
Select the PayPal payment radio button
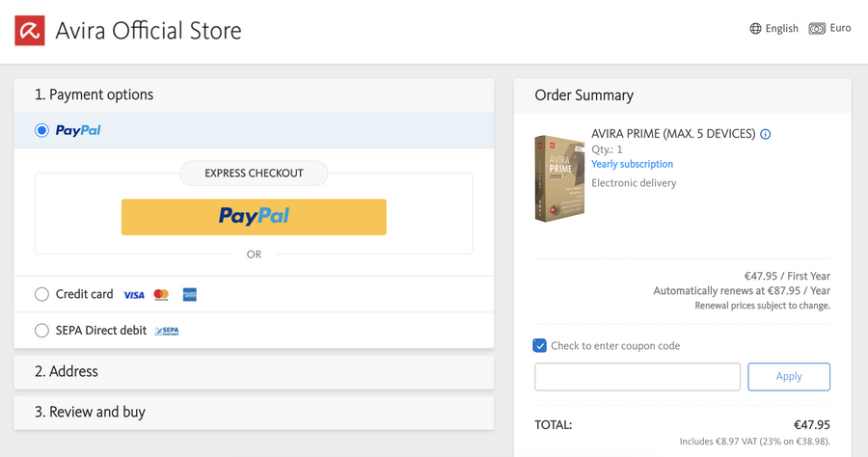point(41,130)
